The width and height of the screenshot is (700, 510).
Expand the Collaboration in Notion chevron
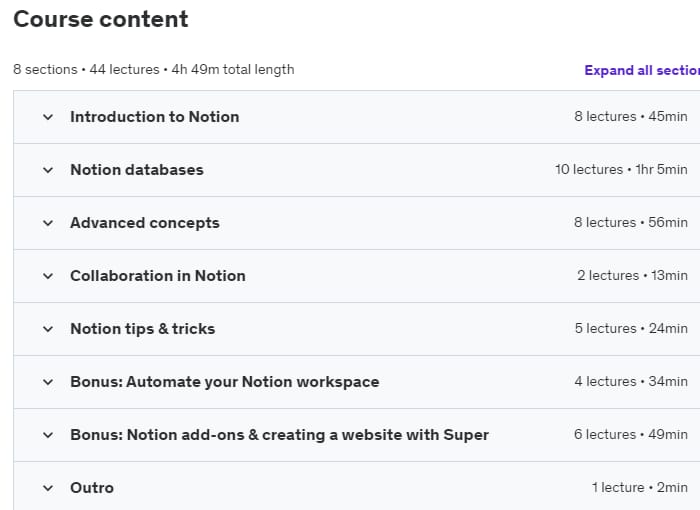tap(48, 276)
